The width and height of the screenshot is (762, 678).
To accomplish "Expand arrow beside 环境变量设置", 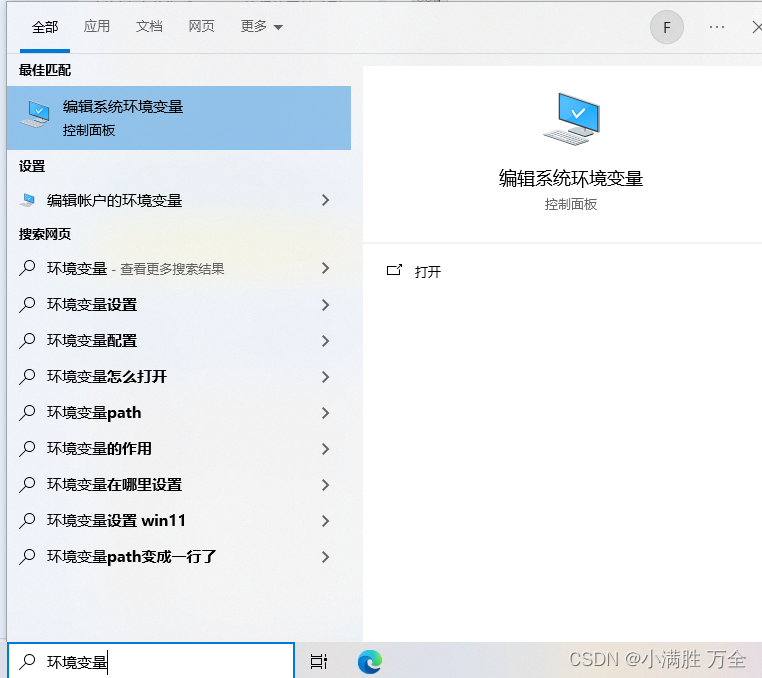I will (326, 305).
